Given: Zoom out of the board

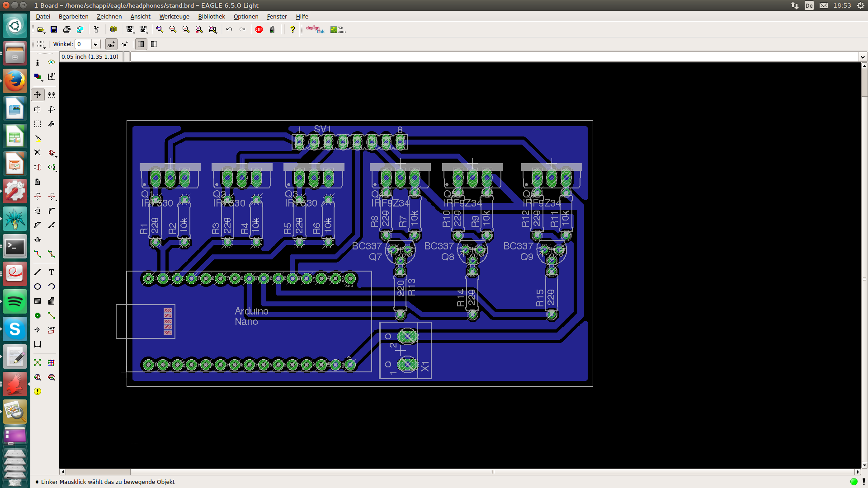Looking at the screenshot, I should tap(186, 30).
